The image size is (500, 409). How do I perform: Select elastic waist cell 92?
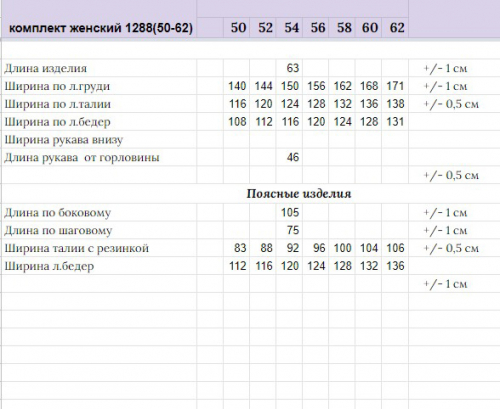289,248
